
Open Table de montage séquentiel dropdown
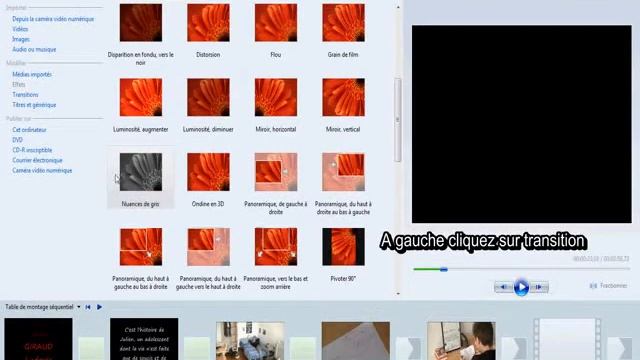tap(79, 307)
